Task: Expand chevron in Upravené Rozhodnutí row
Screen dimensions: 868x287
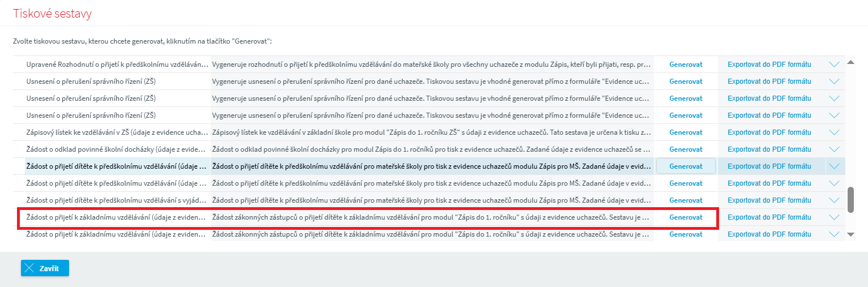Action: pos(834,65)
